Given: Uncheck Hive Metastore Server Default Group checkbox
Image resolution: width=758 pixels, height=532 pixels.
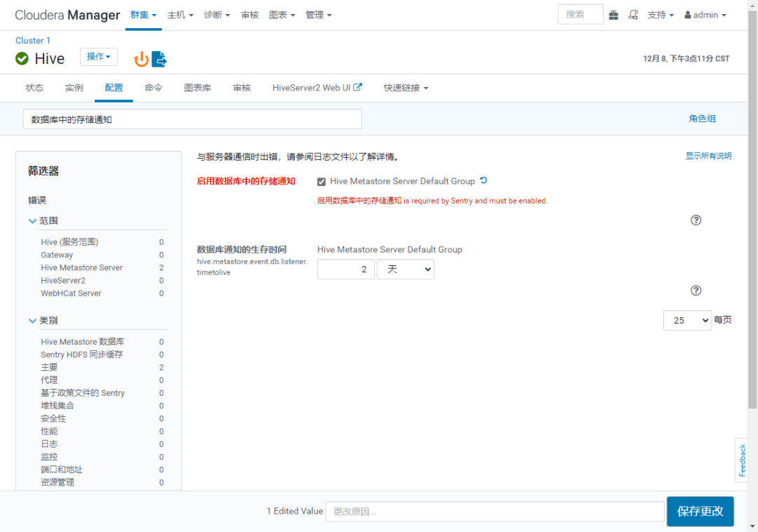Looking at the screenshot, I should pyautogui.click(x=321, y=182).
